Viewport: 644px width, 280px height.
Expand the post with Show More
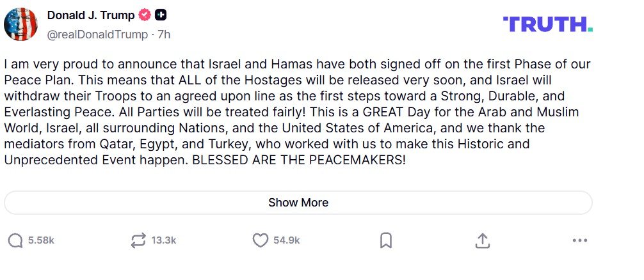point(298,203)
